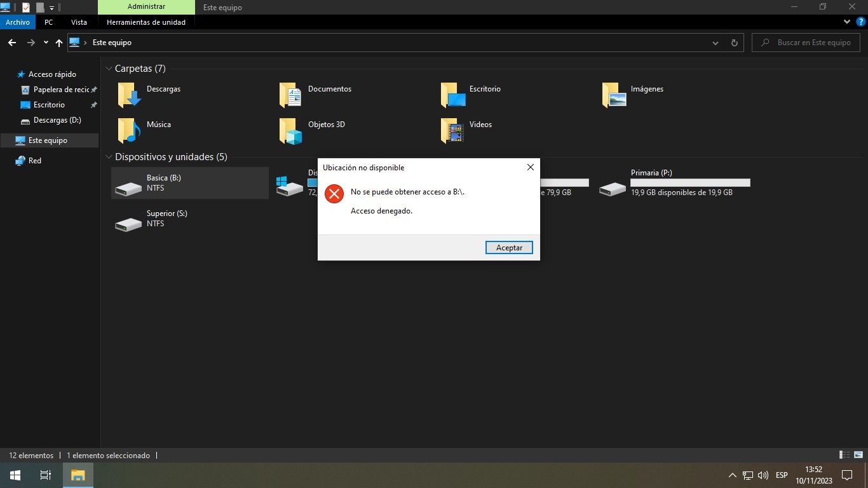Click the ESP language indicator
Screen dimensions: 868x488
pyautogui.click(x=782, y=475)
